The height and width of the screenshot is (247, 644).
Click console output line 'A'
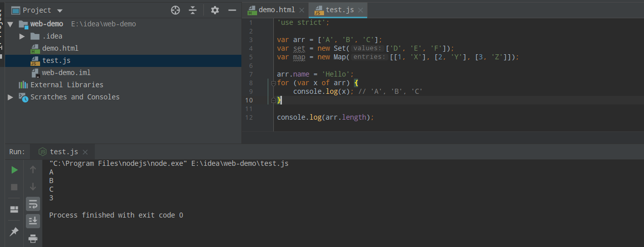click(51, 172)
